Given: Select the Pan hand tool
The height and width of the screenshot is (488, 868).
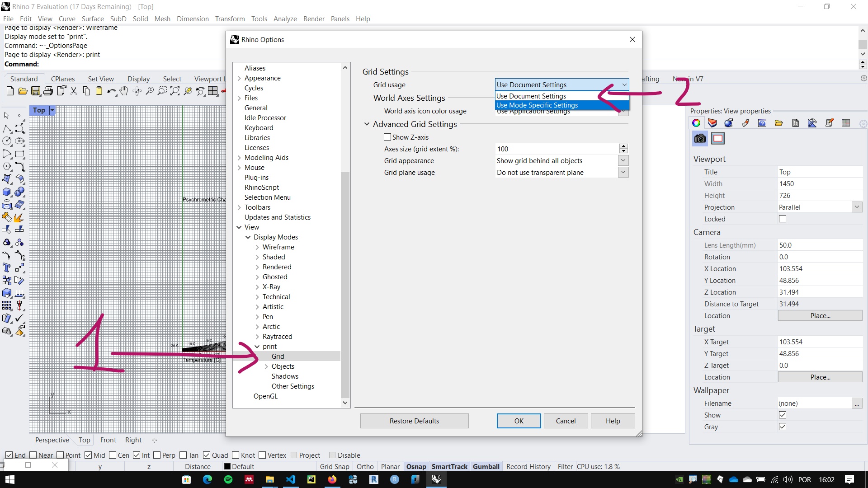Looking at the screenshot, I should click(x=124, y=91).
